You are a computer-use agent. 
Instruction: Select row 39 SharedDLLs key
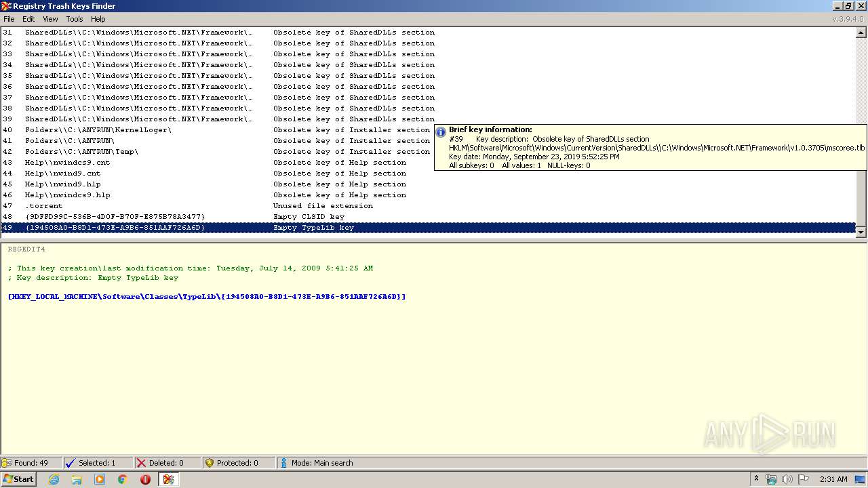point(428,119)
